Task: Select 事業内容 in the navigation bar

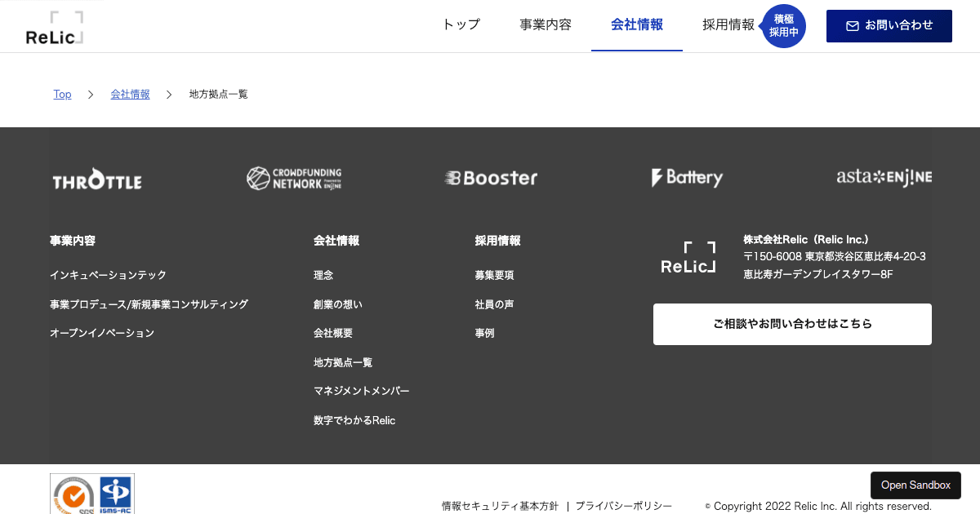Action: (x=546, y=24)
